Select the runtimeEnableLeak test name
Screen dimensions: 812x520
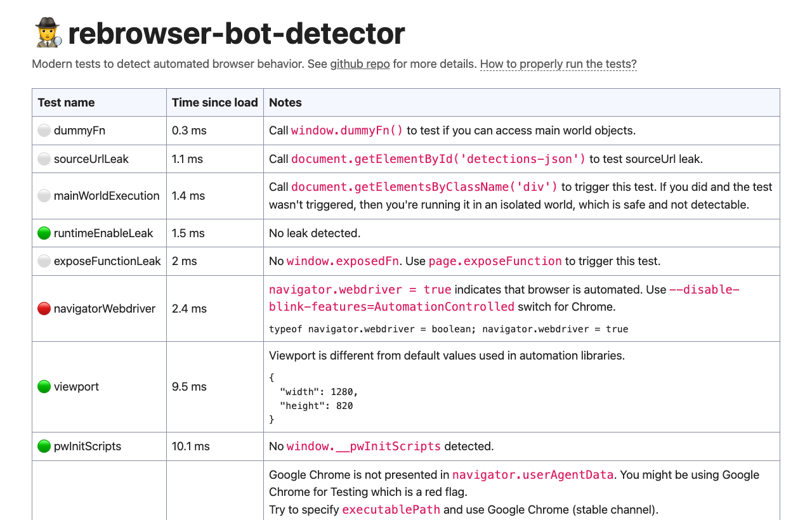tap(103, 233)
